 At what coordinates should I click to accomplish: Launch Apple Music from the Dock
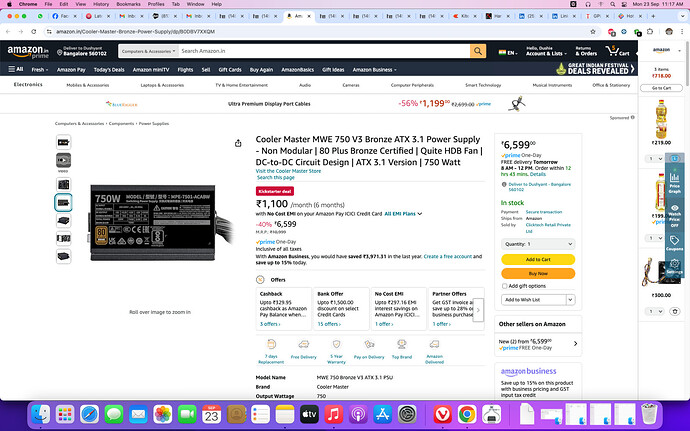pos(334,414)
